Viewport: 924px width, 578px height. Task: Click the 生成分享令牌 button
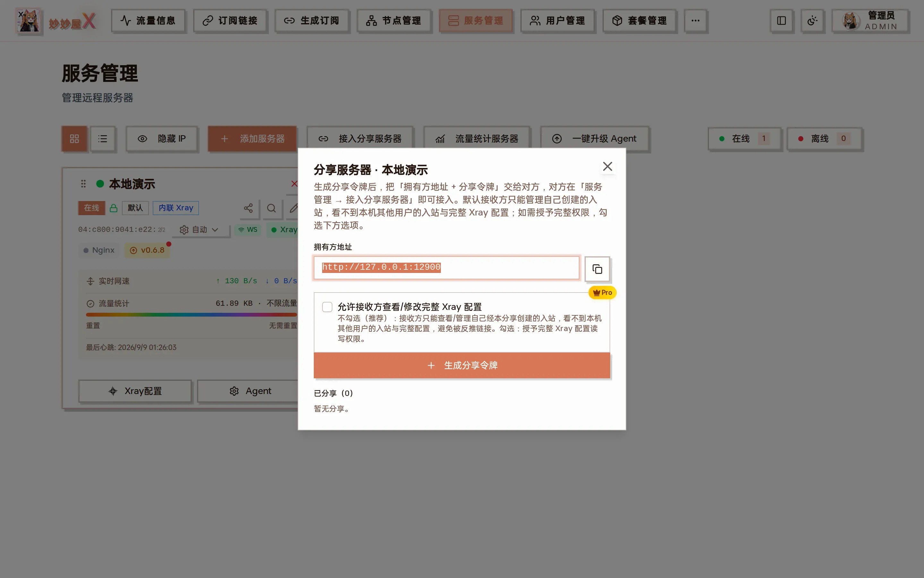tap(462, 365)
